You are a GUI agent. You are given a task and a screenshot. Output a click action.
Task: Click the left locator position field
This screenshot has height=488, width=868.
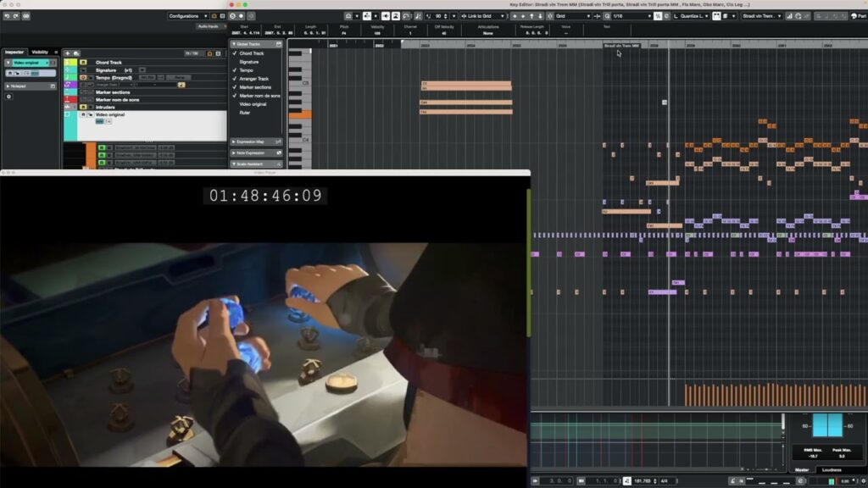click(555, 481)
